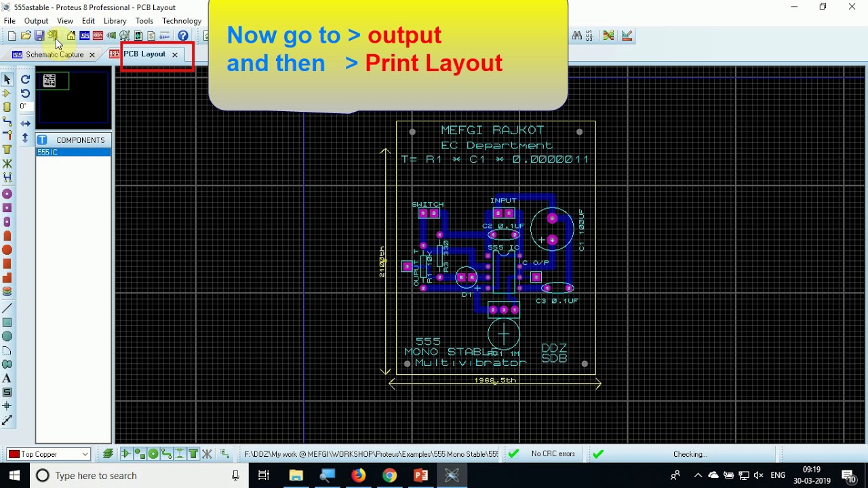This screenshot has width=868, height=488.
Task: Select Circular SMT Pad tool
Action: (7, 250)
